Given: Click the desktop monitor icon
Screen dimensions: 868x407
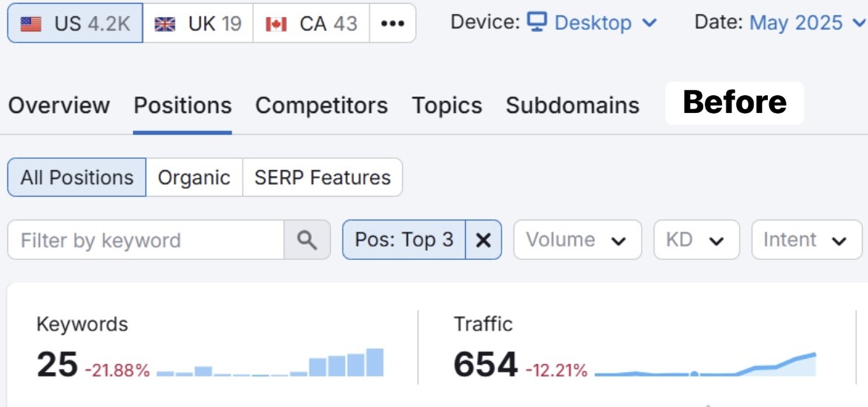Looking at the screenshot, I should 536,22.
